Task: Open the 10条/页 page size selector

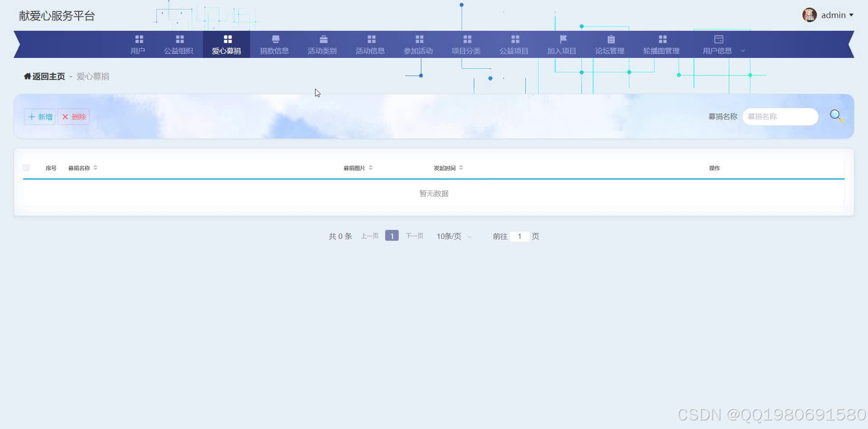Action: pyautogui.click(x=453, y=236)
